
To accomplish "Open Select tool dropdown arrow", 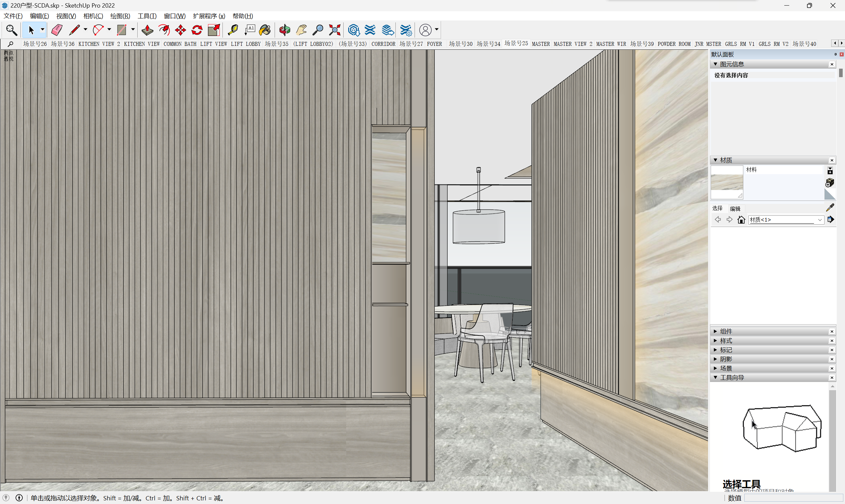I will click(43, 30).
